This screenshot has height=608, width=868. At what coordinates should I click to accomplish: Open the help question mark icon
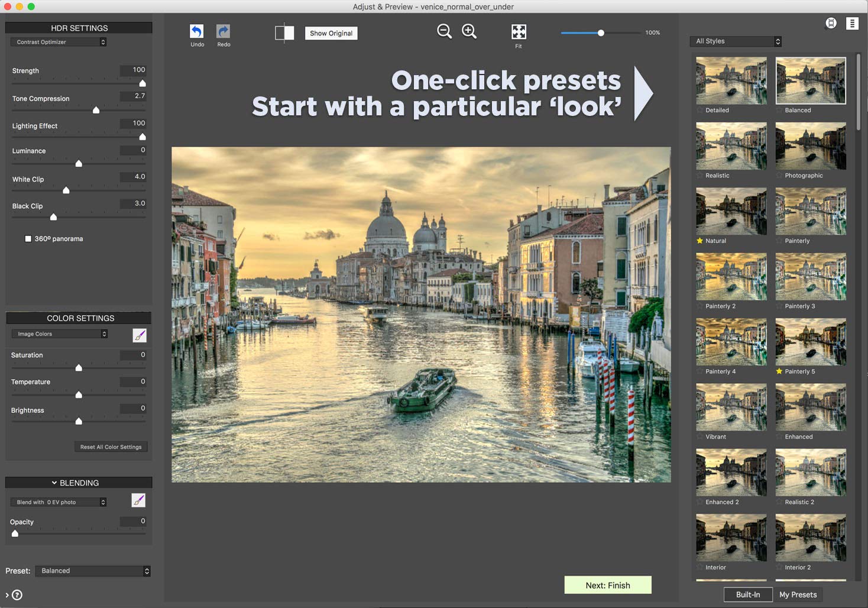[17, 595]
